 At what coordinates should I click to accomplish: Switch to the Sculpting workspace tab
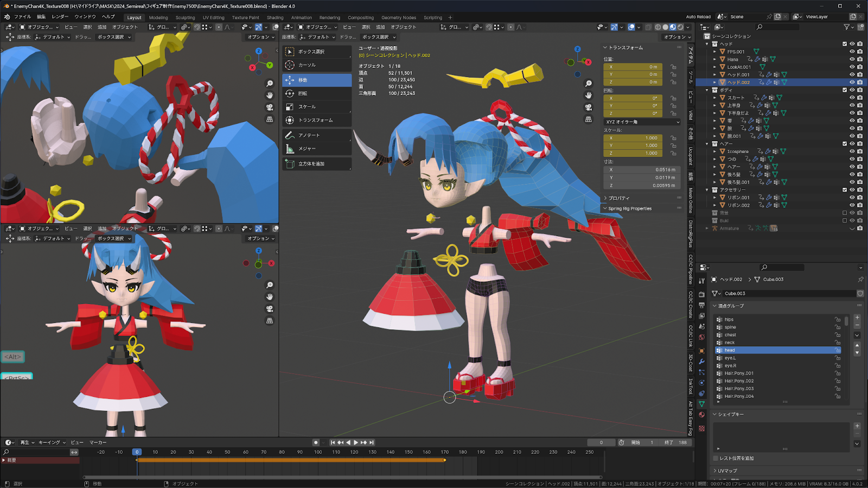(185, 17)
